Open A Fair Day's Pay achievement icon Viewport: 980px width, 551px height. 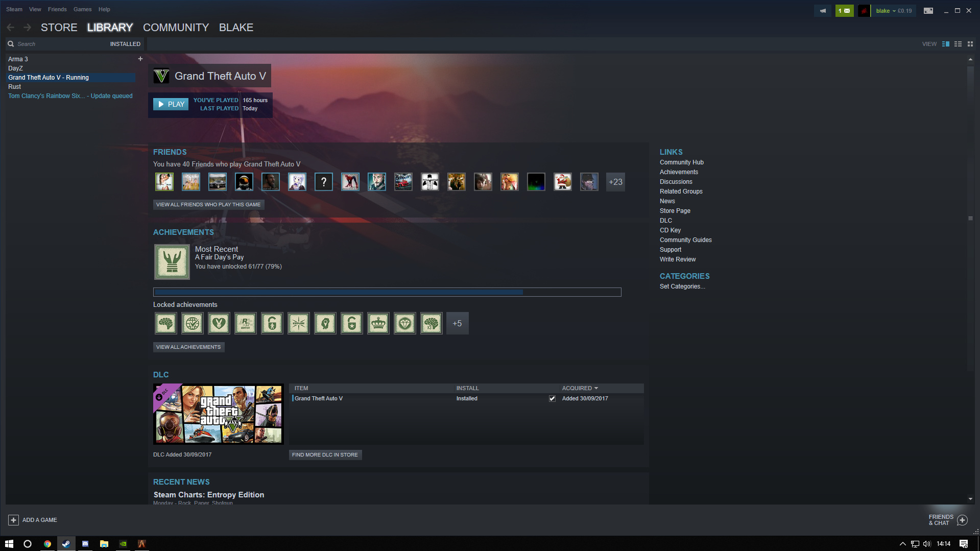172,262
